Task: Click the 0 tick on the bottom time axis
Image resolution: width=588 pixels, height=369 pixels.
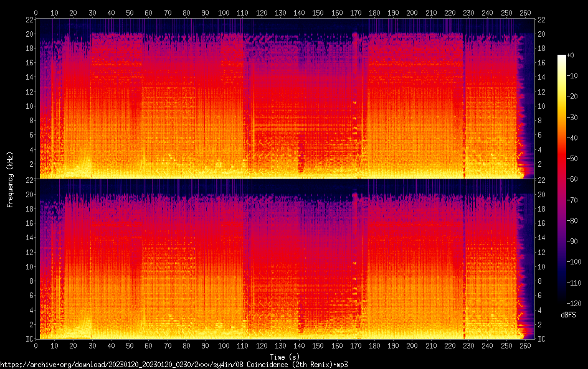Action: coord(36,346)
